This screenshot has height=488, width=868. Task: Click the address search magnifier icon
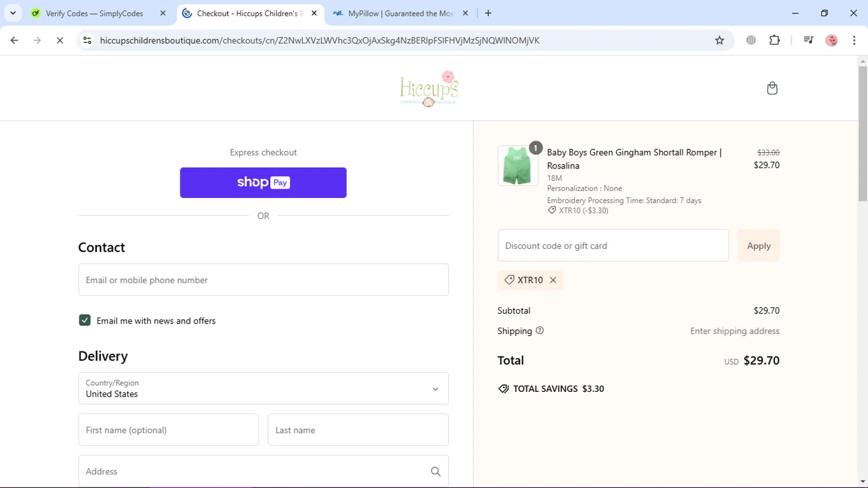[x=436, y=472]
